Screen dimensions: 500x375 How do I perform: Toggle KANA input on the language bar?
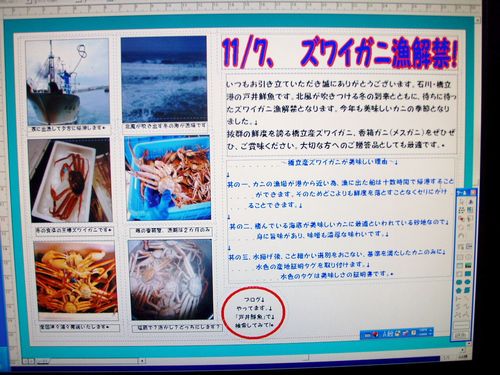(x=423, y=334)
